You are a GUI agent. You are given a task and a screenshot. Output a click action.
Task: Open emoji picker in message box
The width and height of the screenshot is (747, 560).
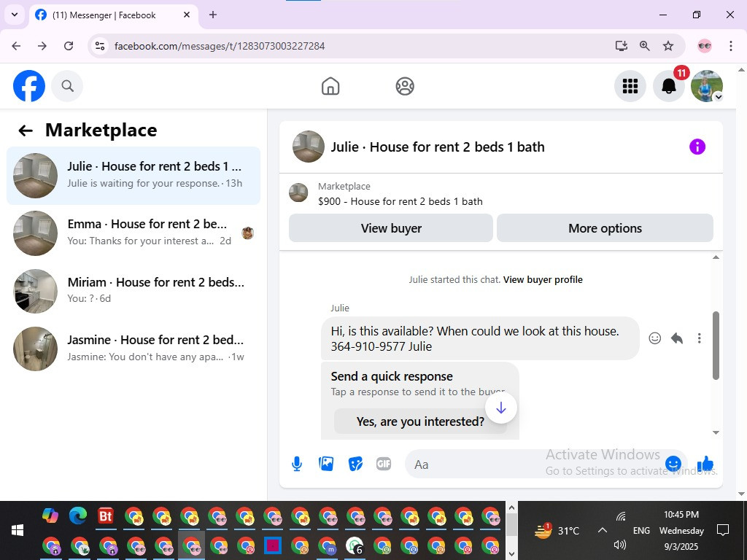tap(673, 464)
